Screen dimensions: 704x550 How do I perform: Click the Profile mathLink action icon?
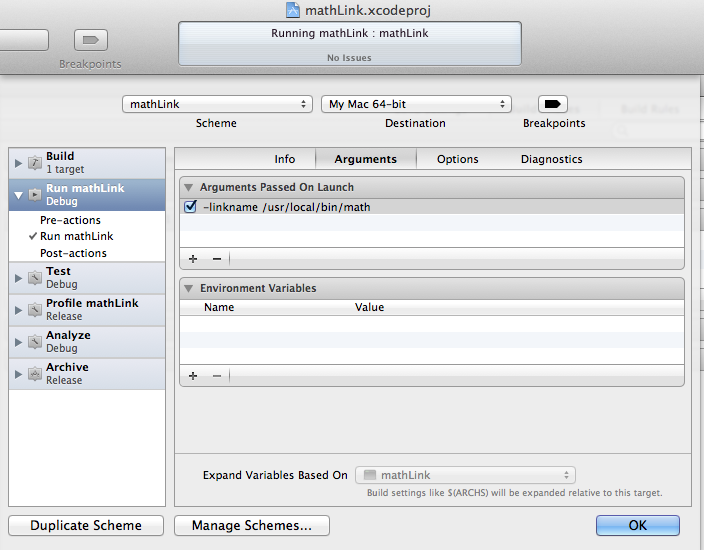(35, 310)
